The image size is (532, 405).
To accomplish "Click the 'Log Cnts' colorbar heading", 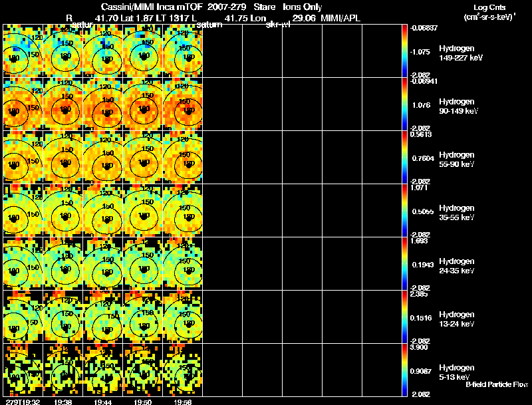I will point(489,7).
